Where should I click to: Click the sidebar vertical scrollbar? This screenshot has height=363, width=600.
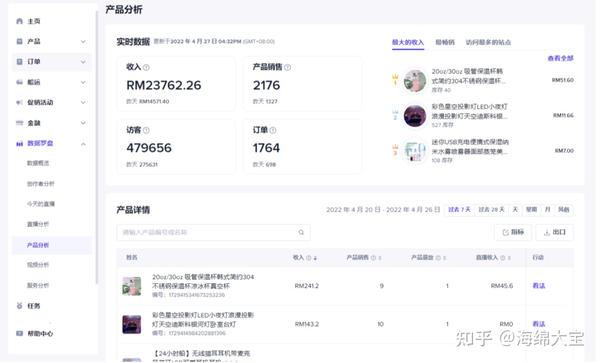click(x=97, y=147)
